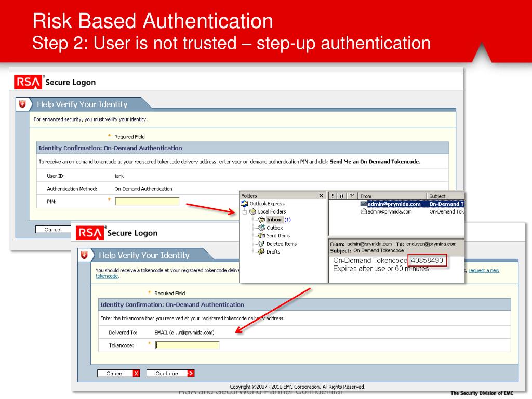This screenshot has width=532, height=399.
Task: Click Cancel in the upper Secure Logon window
Action: 53,229
